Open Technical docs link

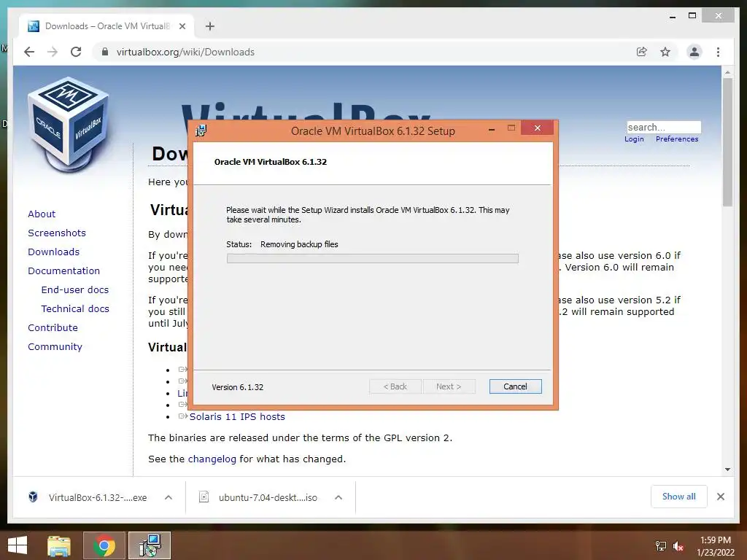[x=75, y=309]
